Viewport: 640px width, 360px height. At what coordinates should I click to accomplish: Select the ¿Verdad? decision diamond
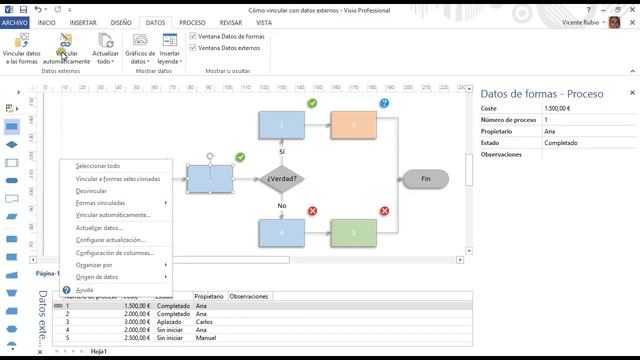click(x=282, y=179)
